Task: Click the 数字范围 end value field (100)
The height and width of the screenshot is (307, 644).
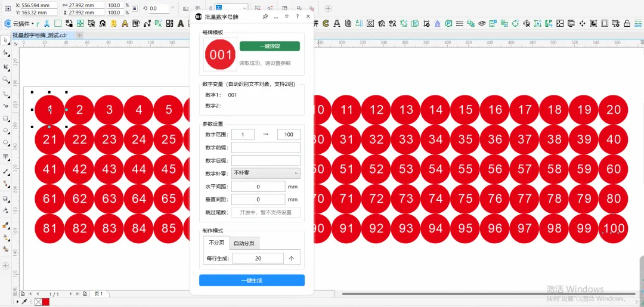Action: click(289, 135)
